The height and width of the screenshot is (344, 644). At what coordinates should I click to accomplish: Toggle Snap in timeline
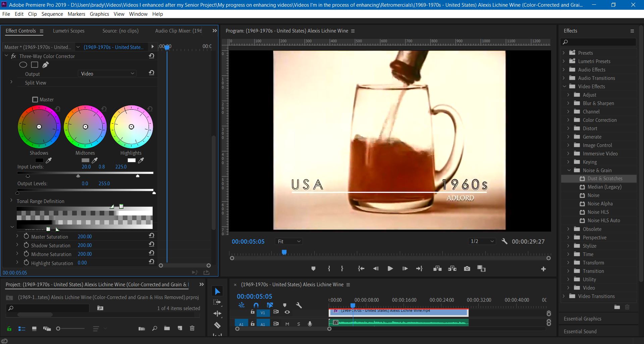[x=256, y=305]
